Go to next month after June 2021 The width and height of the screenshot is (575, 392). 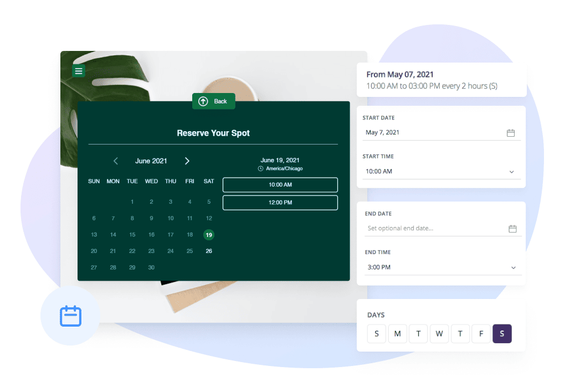pos(187,161)
